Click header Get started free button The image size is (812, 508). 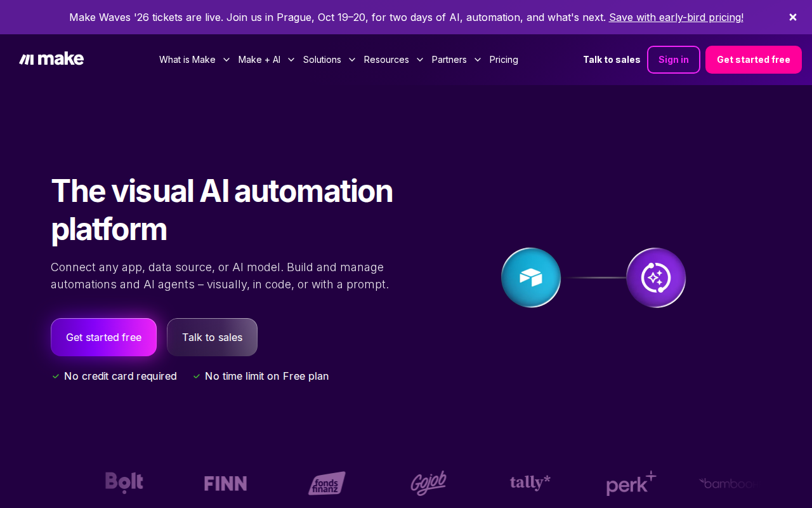(754, 60)
